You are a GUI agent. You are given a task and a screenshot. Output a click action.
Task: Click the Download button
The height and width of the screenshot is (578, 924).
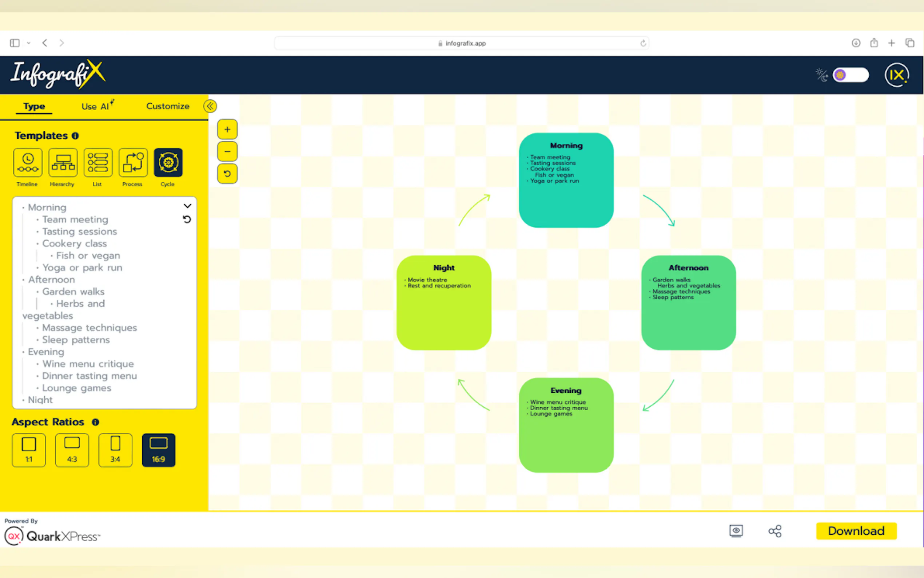coord(856,531)
